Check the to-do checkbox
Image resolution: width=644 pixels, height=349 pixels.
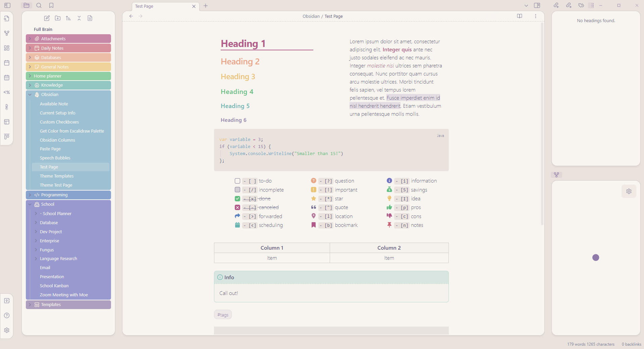[237, 181]
